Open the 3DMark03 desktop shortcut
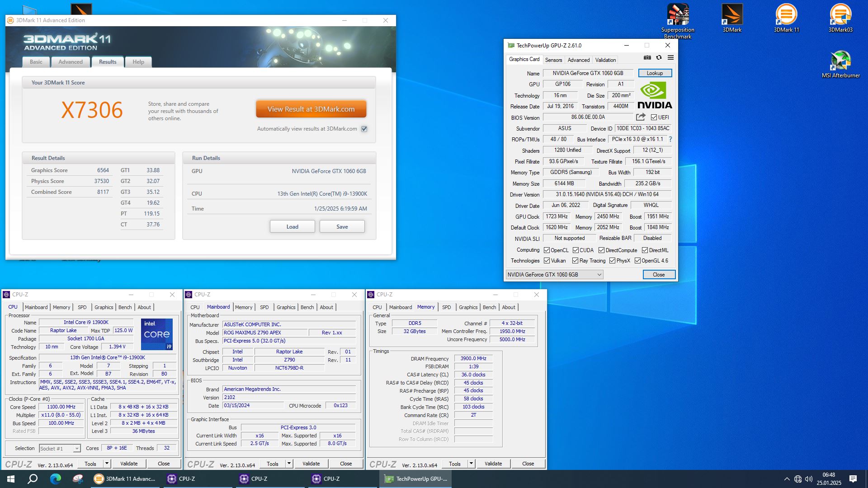This screenshot has width=868, height=488. click(840, 18)
